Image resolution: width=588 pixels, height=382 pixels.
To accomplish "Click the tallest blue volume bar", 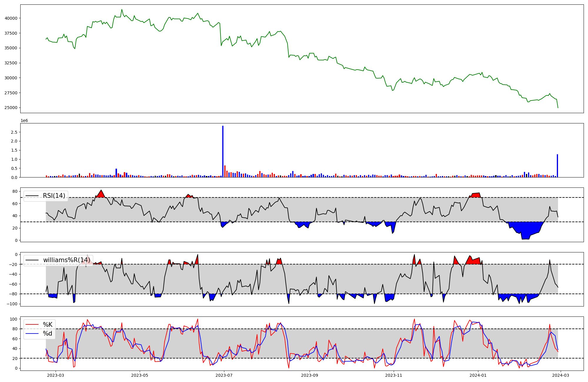I will pyautogui.click(x=223, y=151).
